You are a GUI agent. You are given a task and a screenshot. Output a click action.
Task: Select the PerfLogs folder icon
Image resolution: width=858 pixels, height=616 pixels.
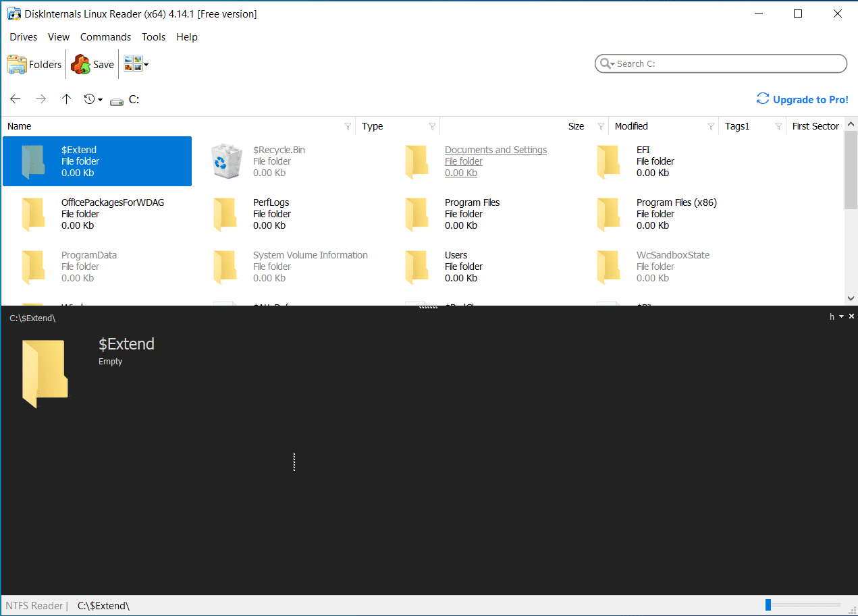click(x=225, y=214)
